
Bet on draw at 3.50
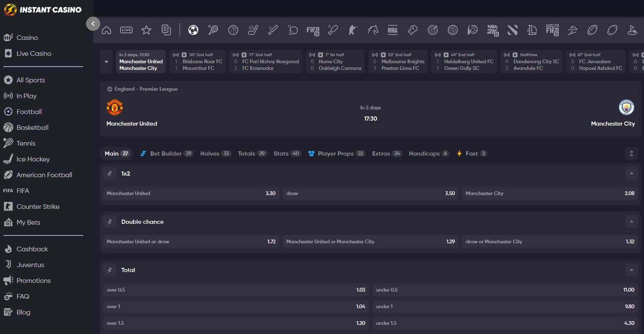[x=370, y=193]
